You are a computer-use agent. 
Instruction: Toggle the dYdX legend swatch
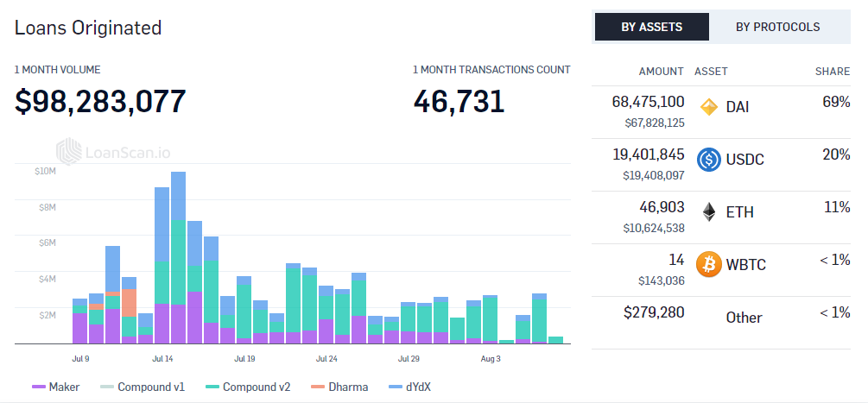pos(395,387)
